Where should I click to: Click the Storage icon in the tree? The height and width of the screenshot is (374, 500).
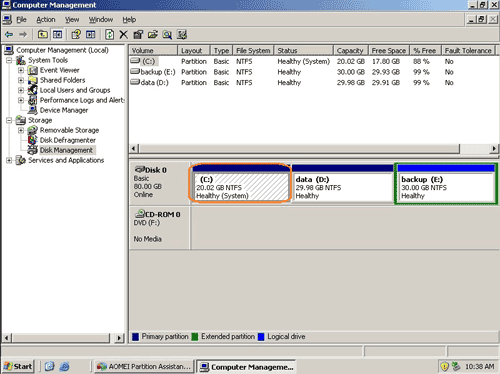[x=21, y=120]
